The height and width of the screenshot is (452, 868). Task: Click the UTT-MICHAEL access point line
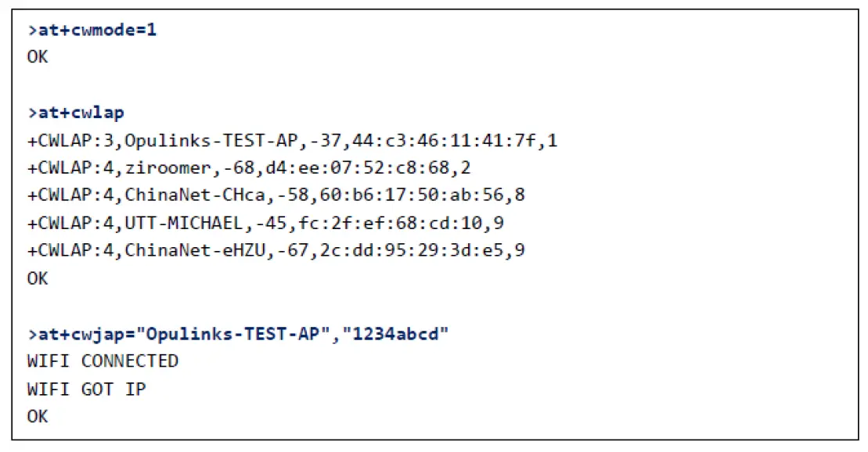point(265,224)
